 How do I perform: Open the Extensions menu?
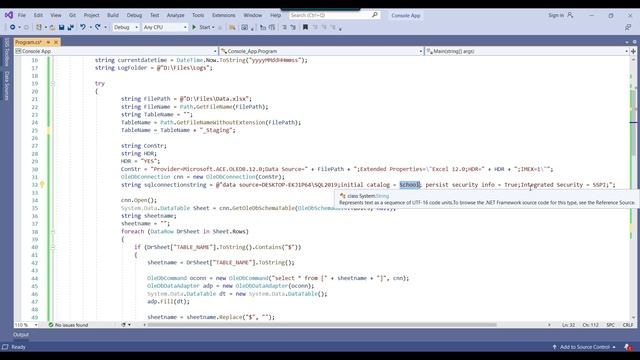(x=224, y=15)
